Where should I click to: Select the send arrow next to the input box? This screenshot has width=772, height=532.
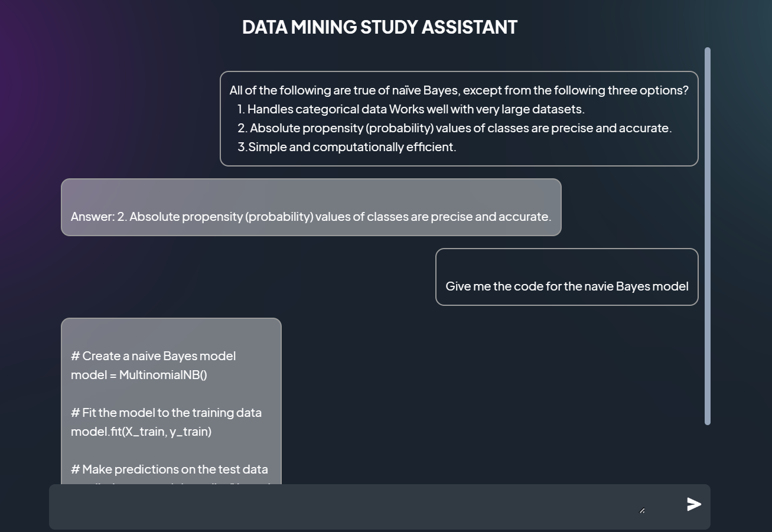(x=693, y=504)
